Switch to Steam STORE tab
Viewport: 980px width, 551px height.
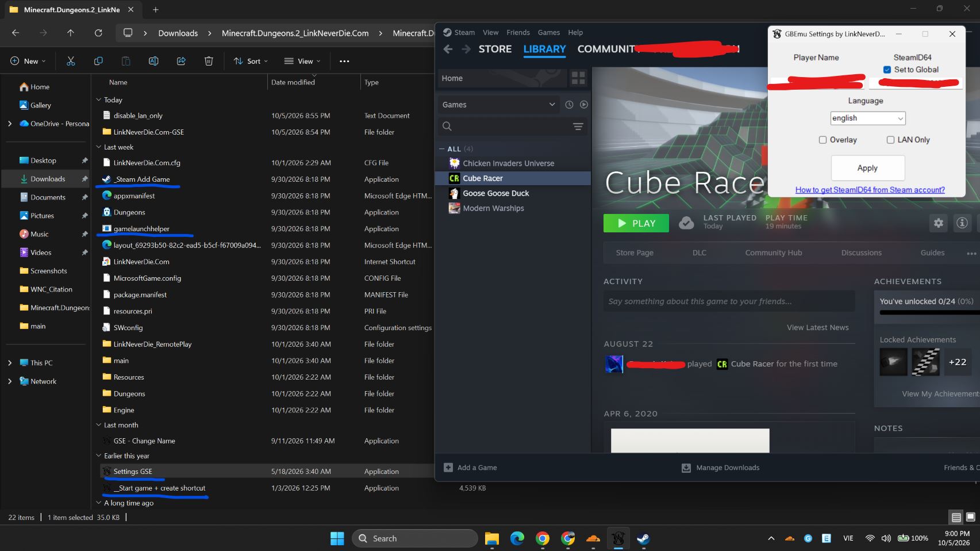(495, 49)
